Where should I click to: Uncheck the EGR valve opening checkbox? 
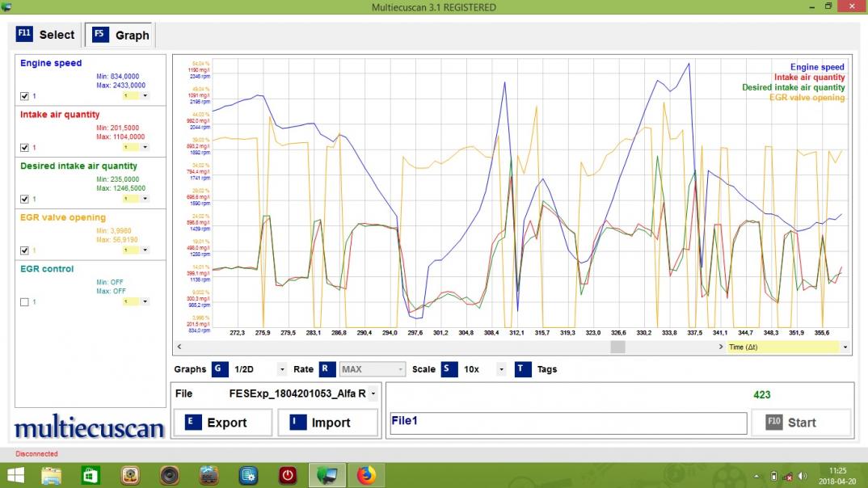click(x=24, y=250)
